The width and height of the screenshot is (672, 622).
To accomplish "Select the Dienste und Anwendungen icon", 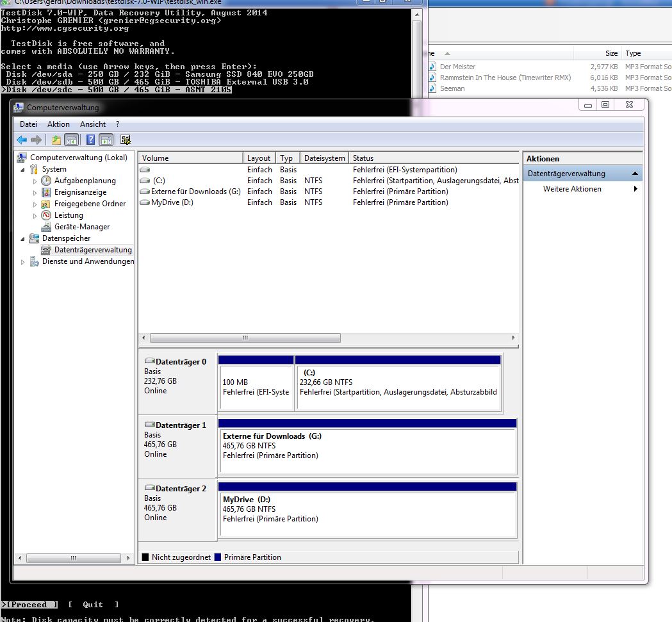I will tap(35, 261).
